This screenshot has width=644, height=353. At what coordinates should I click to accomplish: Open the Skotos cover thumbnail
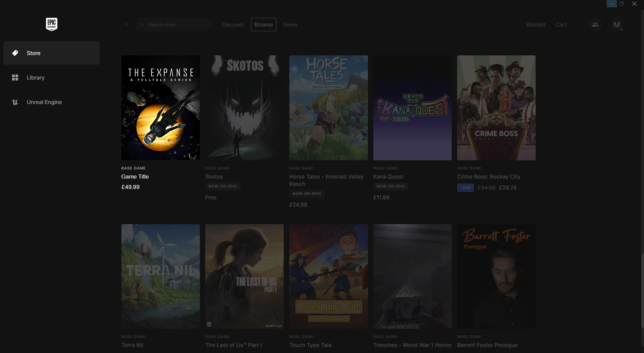[x=245, y=108]
